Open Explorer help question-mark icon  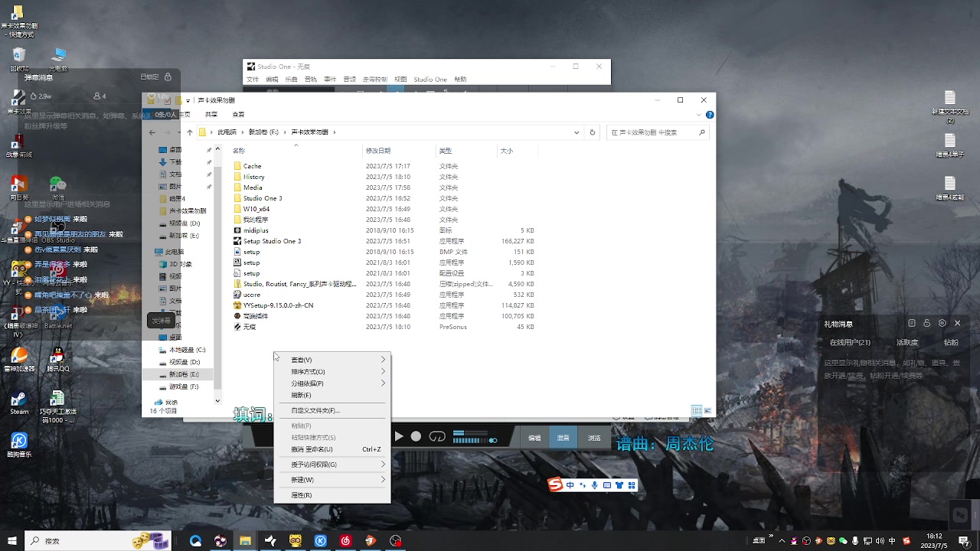(x=710, y=115)
